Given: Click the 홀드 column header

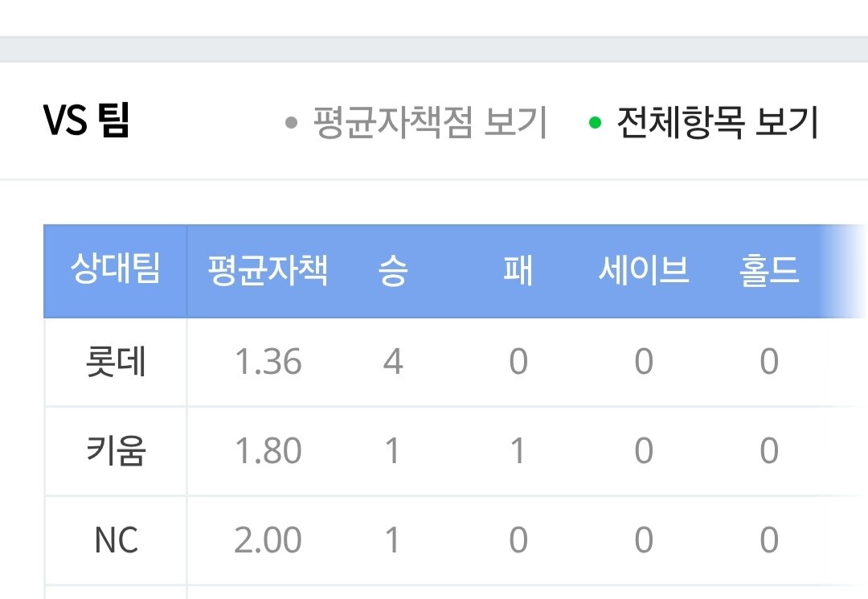Looking at the screenshot, I should pyautogui.click(x=769, y=271).
